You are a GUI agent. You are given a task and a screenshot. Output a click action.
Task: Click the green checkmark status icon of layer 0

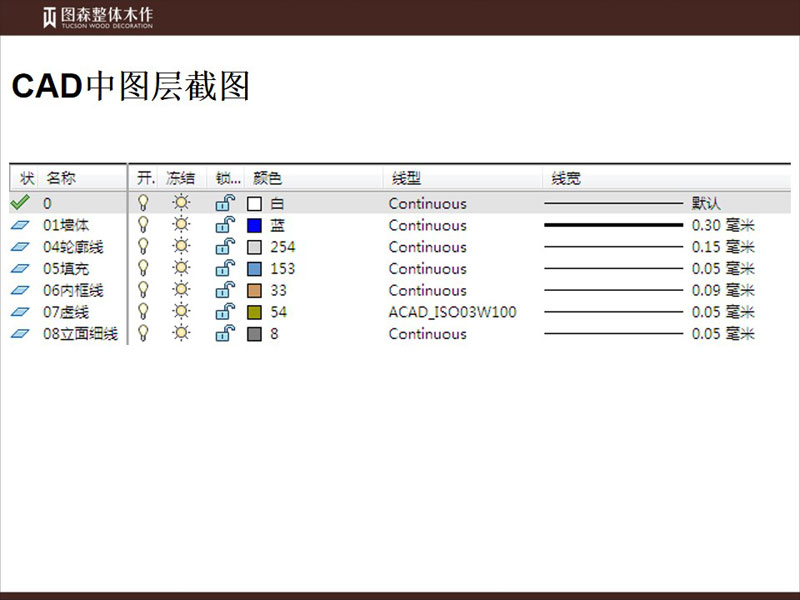click(19, 203)
